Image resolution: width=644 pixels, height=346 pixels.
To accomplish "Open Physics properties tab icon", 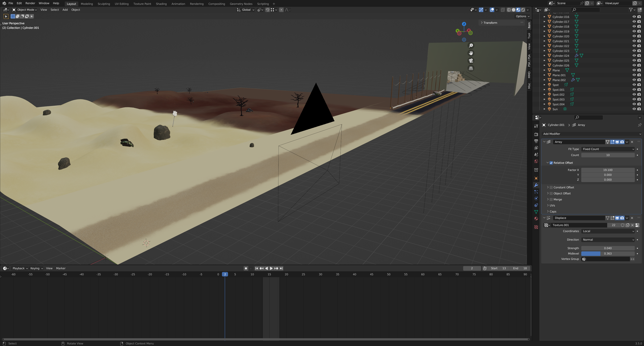I will 536,198.
